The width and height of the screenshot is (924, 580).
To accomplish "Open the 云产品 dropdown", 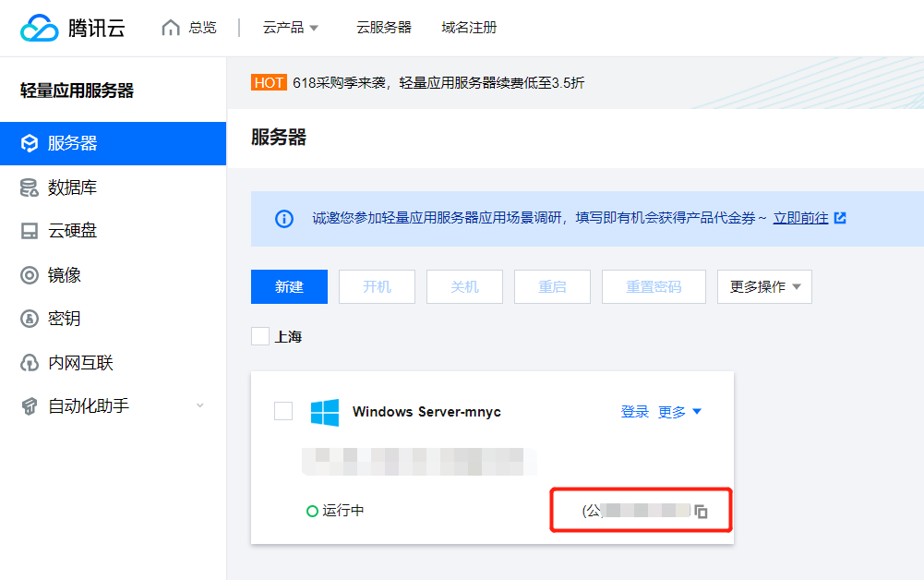I will 291,28.
